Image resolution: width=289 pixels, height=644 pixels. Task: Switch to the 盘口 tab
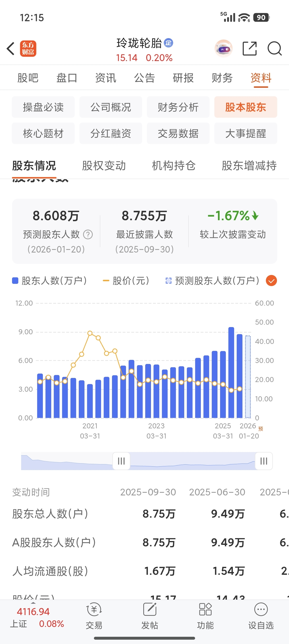coord(67,78)
